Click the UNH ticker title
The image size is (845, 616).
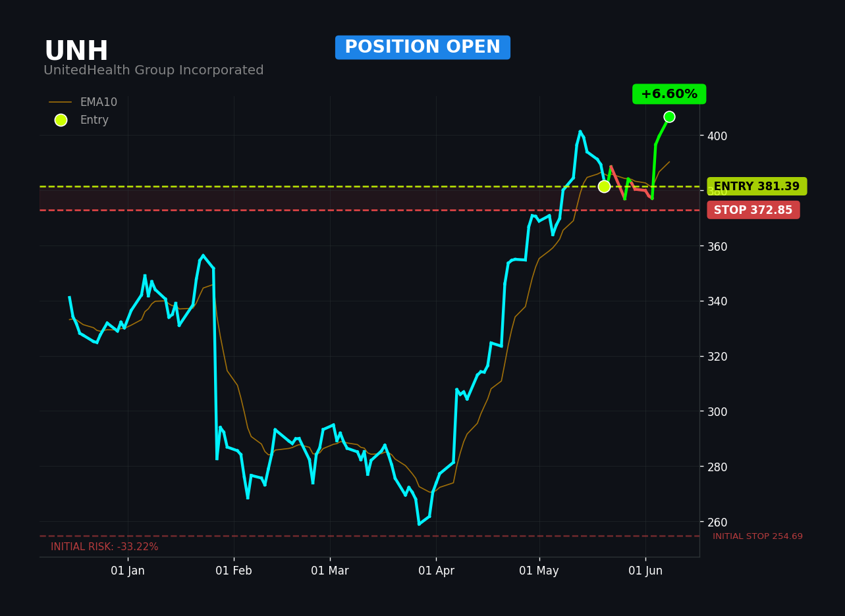tap(76, 52)
